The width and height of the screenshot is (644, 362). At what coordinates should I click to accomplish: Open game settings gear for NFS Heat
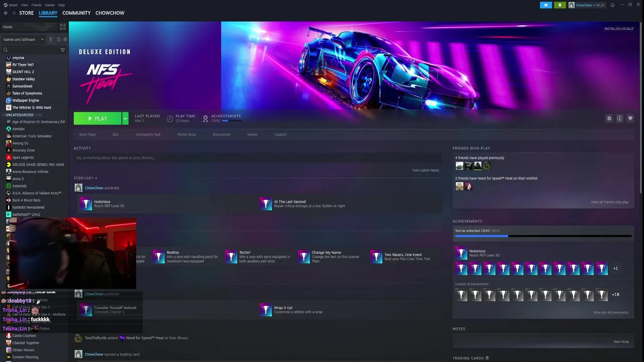609,119
